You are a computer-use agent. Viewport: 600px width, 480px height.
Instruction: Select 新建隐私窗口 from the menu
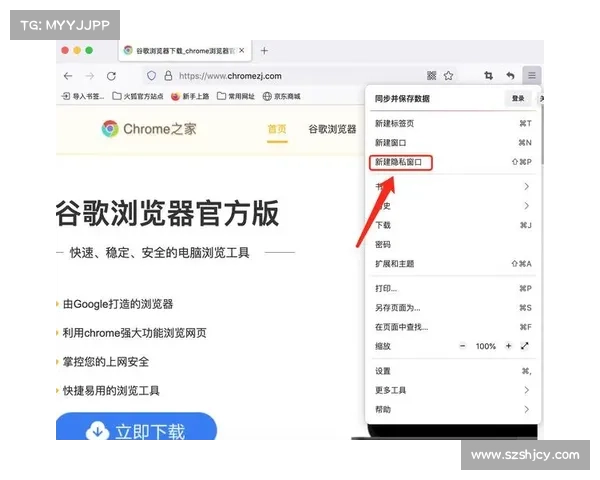(401, 161)
